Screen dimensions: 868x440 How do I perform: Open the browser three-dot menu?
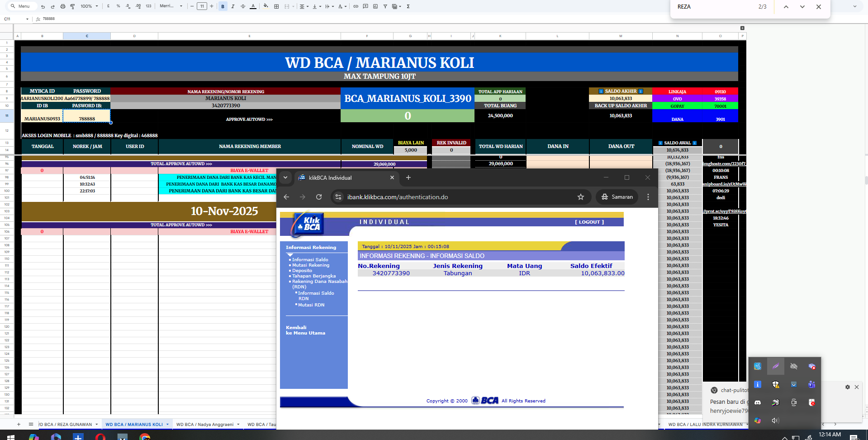point(648,197)
